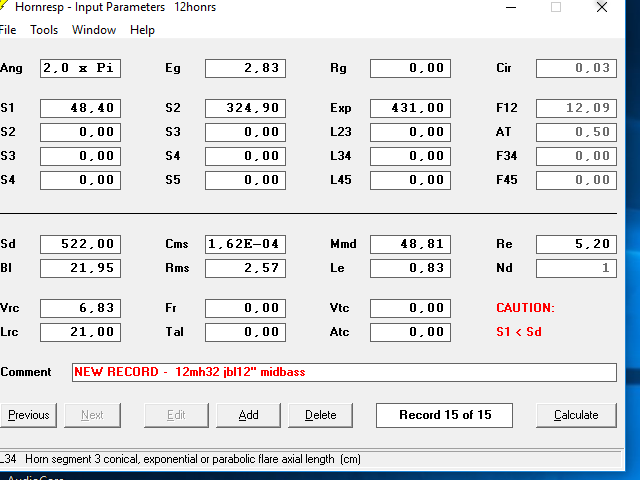
Task: Select the Cms field showing 1,62E-04
Action: coord(245,244)
